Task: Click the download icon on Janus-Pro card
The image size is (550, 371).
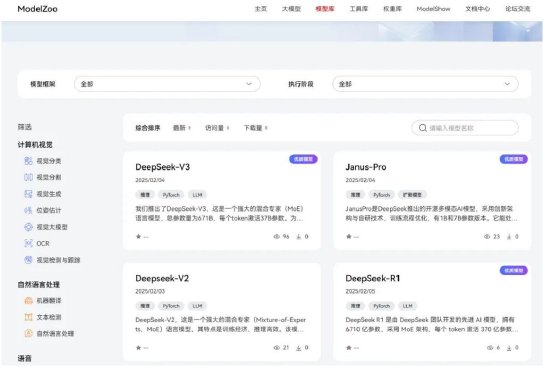Action: [509, 237]
